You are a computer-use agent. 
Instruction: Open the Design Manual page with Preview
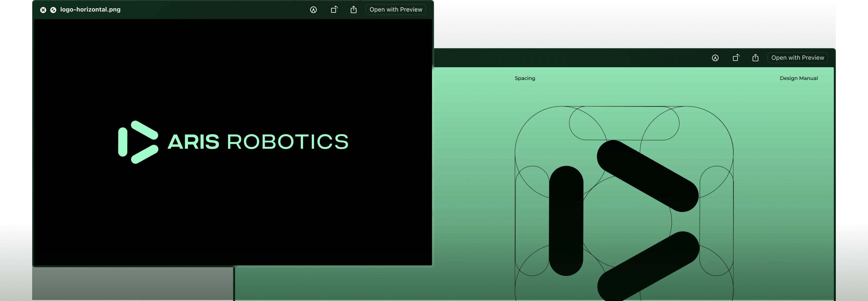[x=798, y=58]
